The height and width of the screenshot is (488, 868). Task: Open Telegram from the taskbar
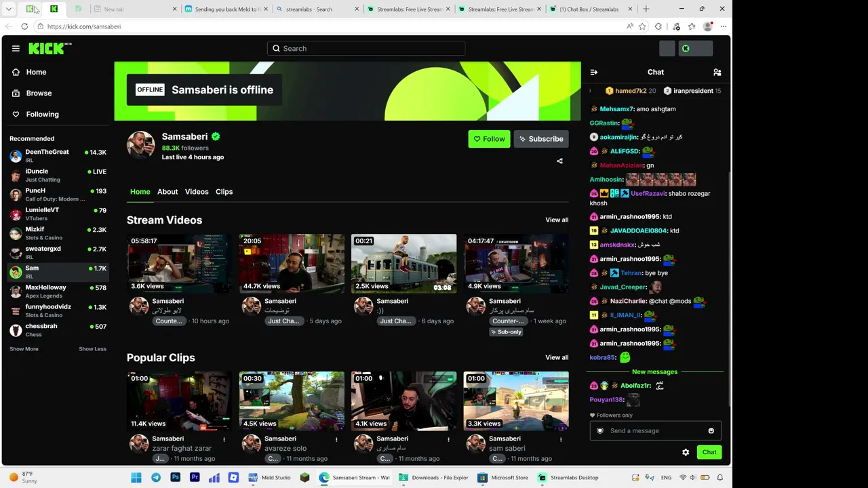coord(156,478)
